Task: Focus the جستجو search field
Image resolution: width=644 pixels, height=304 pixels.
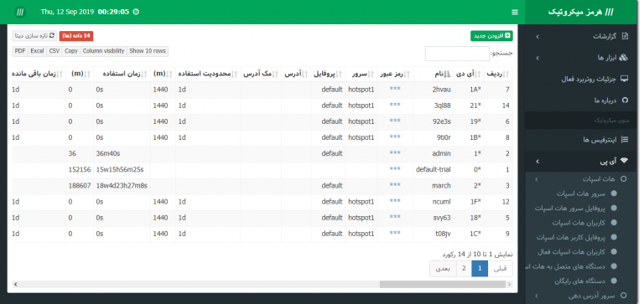Action: (x=457, y=54)
